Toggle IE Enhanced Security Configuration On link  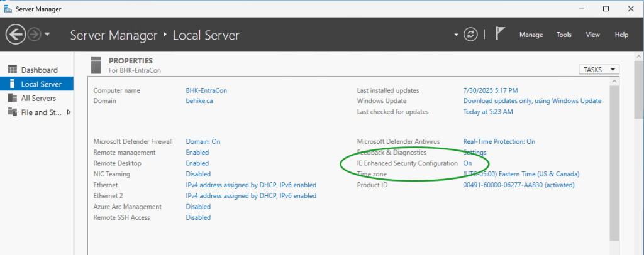click(467, 163)
